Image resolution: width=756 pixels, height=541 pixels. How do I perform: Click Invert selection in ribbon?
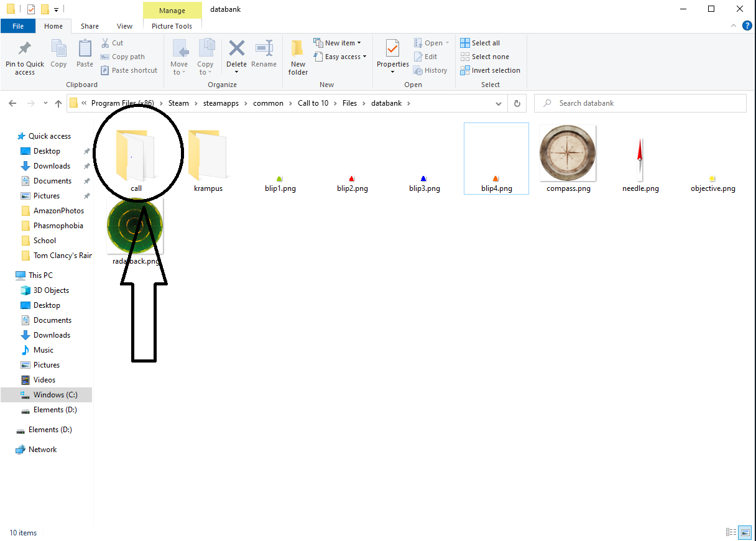490,70
